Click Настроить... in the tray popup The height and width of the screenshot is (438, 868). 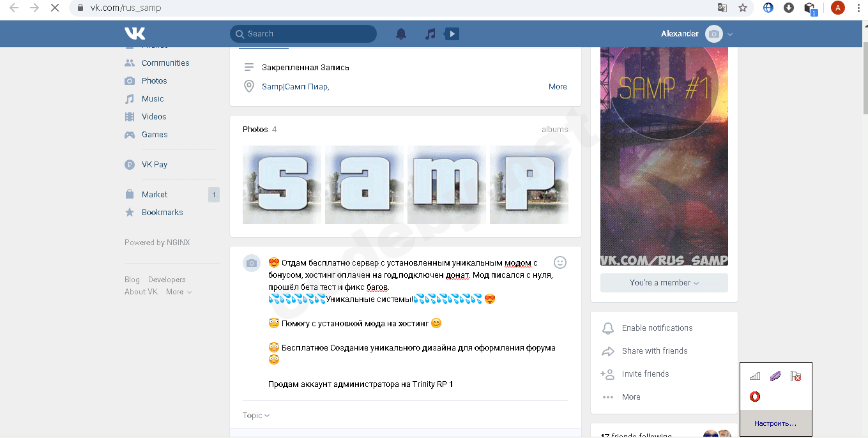click(775, 423)
